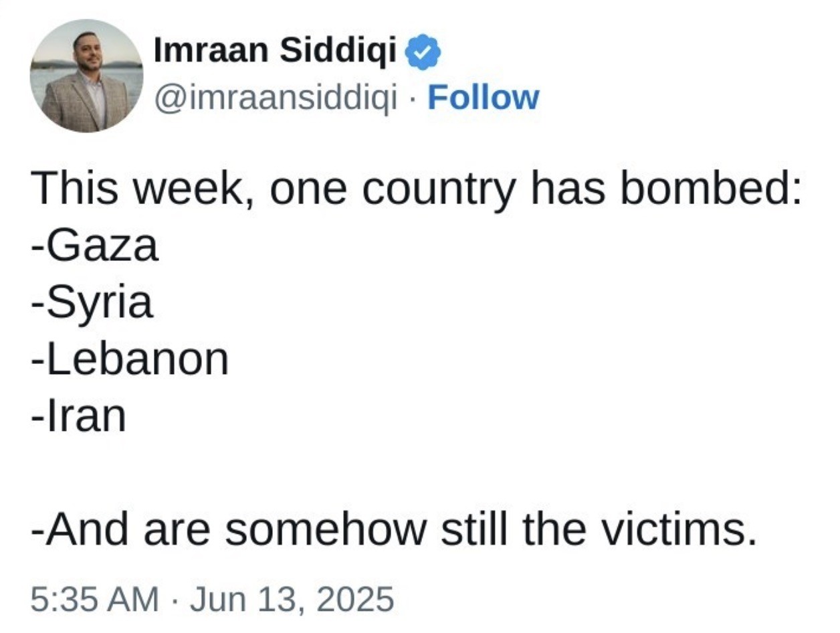840x633 pixels.
Task: Click the dot separator before Follow
Action: (413, 100)
